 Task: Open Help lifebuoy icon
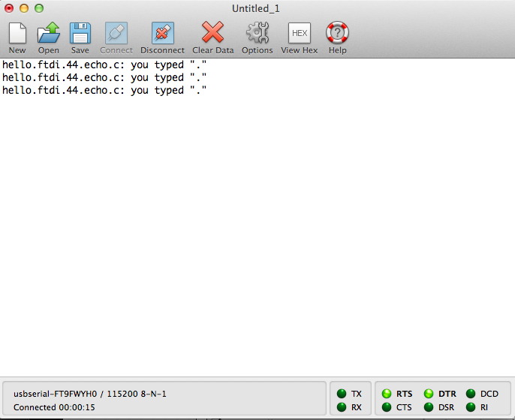[337, 33]
